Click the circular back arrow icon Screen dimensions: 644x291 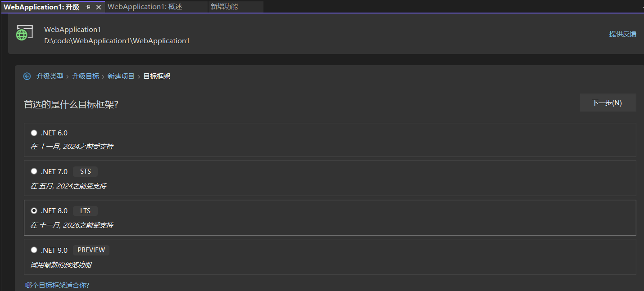[x=27, y=76]
